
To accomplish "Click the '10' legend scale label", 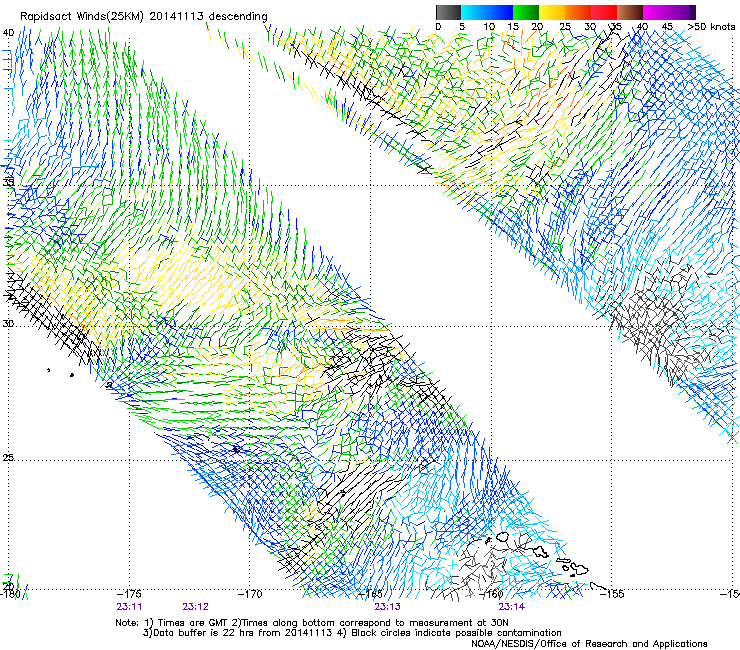I will click(489, 27).
